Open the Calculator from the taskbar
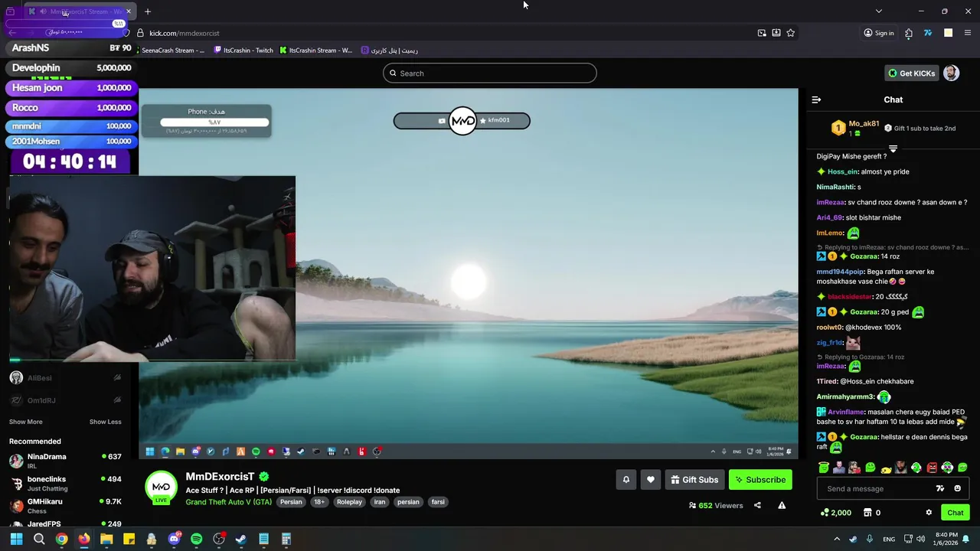Viewport: 980px width, 551px height. click(x=286, y=539)
